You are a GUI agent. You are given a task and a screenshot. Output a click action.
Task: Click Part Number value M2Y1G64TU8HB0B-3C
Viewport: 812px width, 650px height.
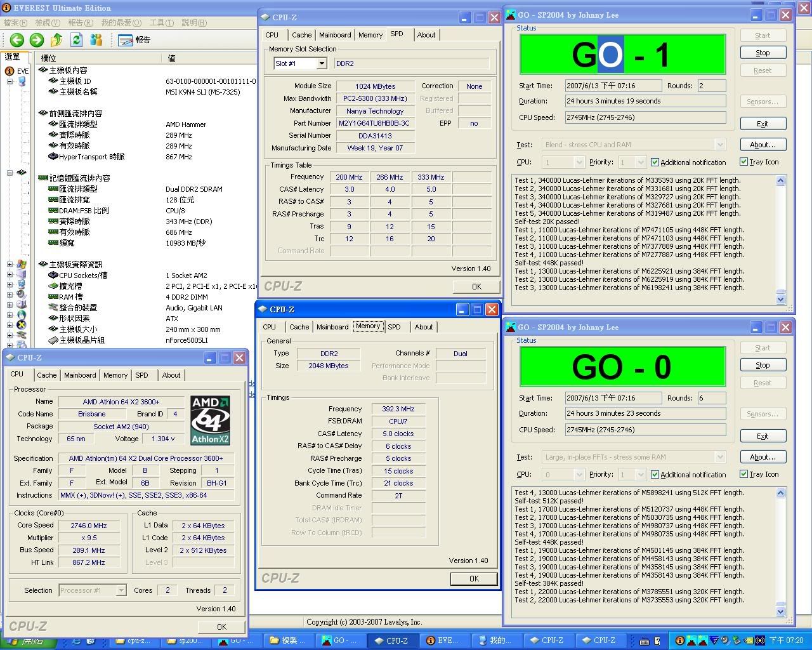374,123
